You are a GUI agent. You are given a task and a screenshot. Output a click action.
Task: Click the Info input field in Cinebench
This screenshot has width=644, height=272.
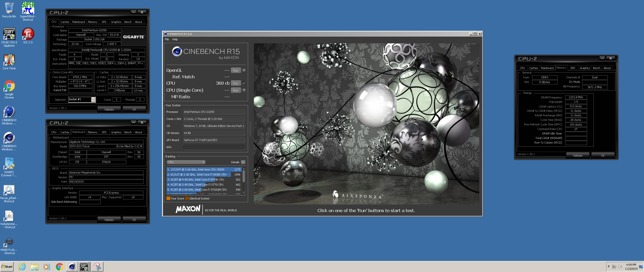(x=214, y=147)
